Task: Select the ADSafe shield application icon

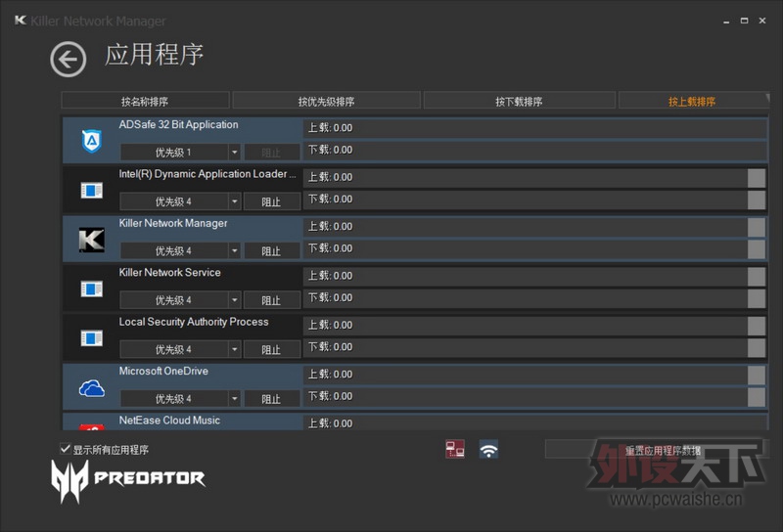Action: pyautogui.click(x=91, y=141)
